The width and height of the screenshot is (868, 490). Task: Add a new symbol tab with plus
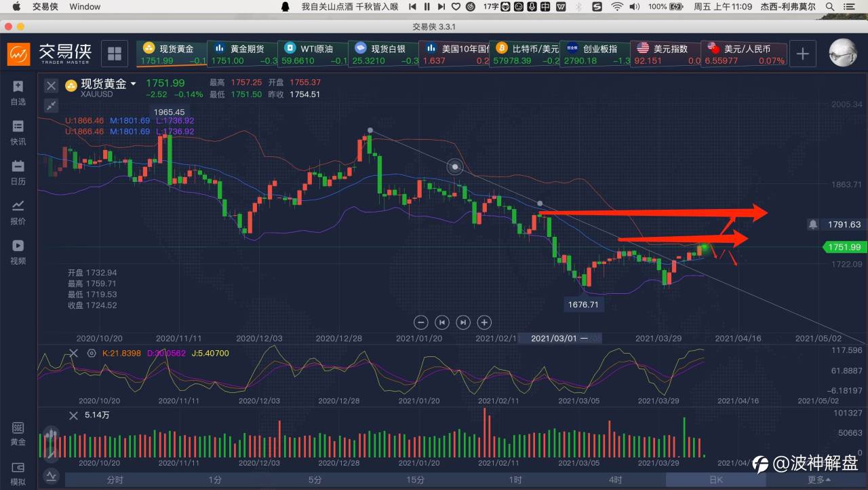click(802, 54)
